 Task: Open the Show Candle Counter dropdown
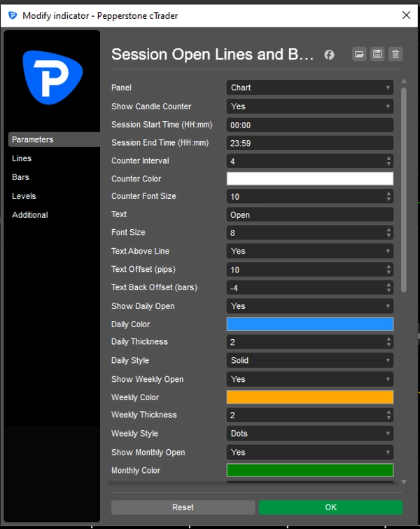pyautogui.click(x=310, y=107)
